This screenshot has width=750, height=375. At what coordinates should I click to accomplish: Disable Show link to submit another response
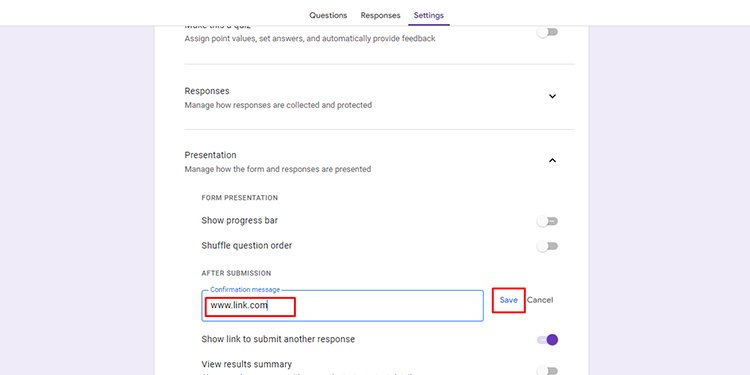547,340
